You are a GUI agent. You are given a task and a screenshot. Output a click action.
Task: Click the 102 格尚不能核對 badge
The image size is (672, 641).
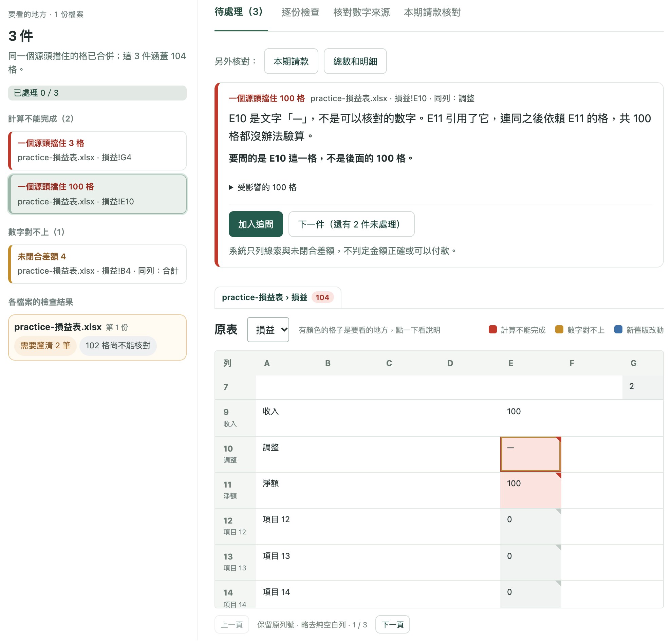pyautogui.click(x=118, y=346)
